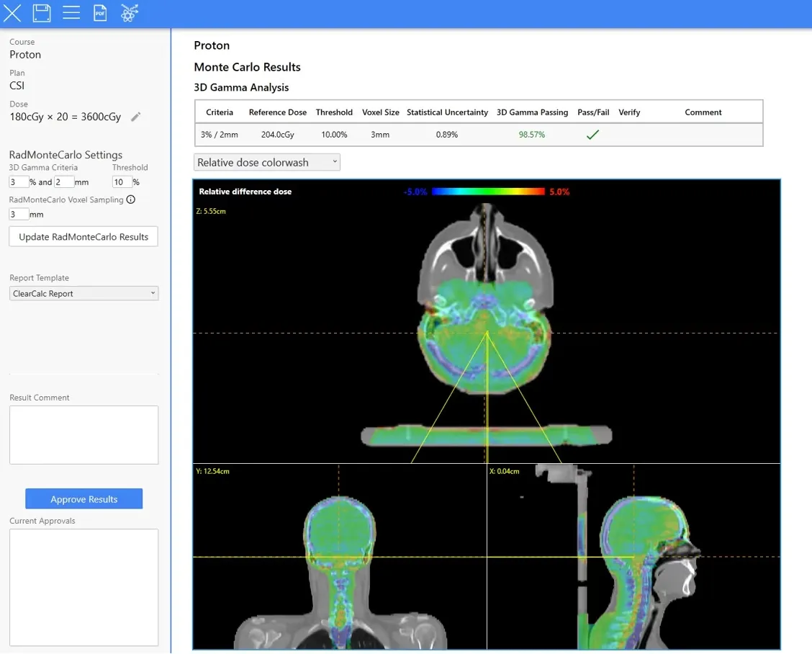Click the 3D Gamma Passing column header
Screen dimensions: 812x654
pos(532,112)
